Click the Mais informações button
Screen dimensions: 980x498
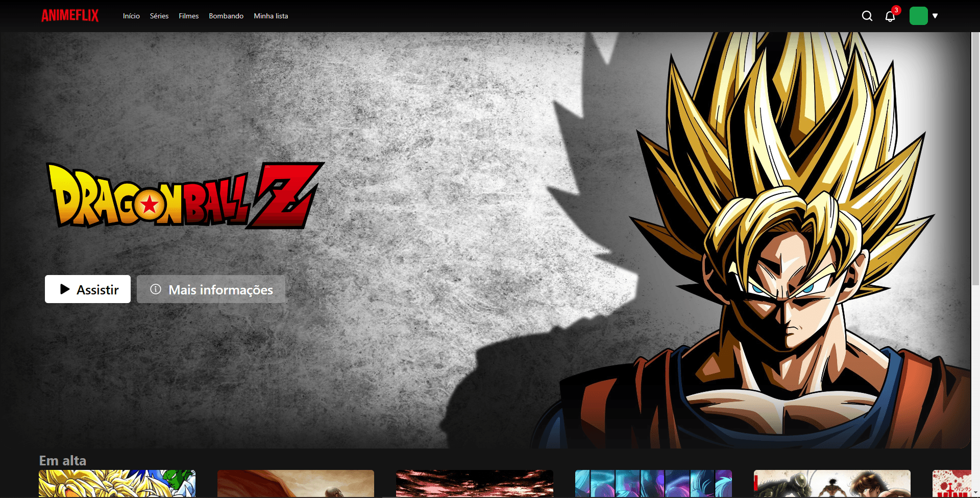(x=211, y=289)
